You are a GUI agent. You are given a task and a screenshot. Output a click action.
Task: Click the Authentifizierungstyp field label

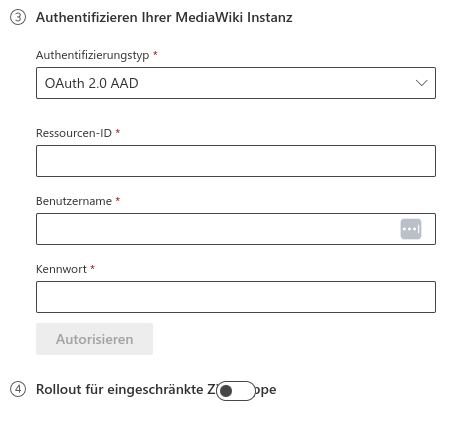coord(92,55)
